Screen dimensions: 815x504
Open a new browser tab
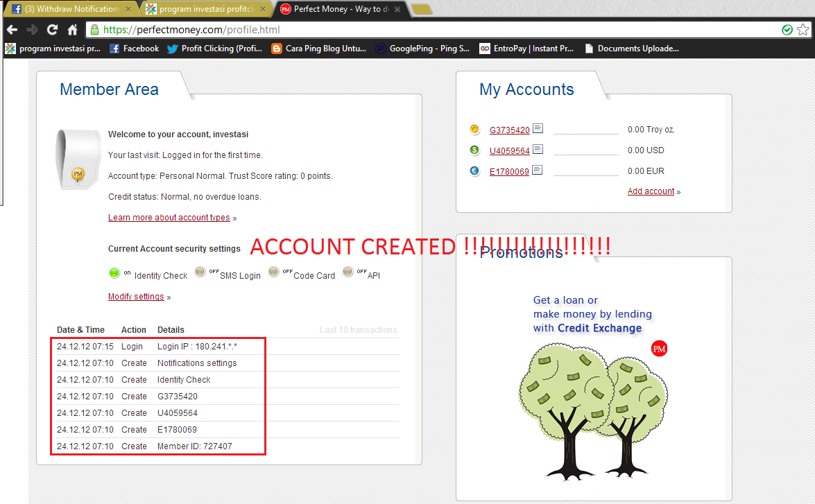pyautogui.click(x=421, y=9)
